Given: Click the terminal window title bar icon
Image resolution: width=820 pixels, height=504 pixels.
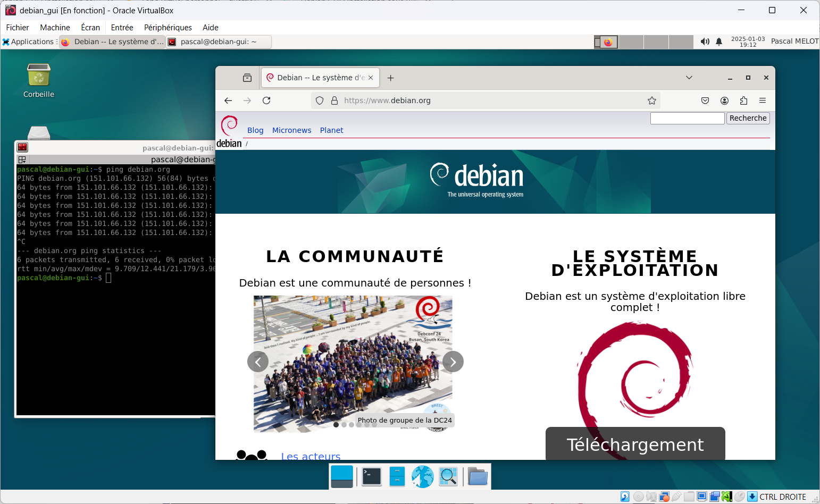Looking at the screenshot, I should coord(22,148).
